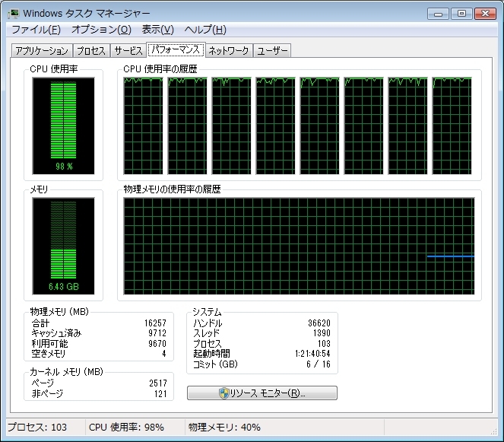Click the window resize grip in status bar

tap(493, 431)
